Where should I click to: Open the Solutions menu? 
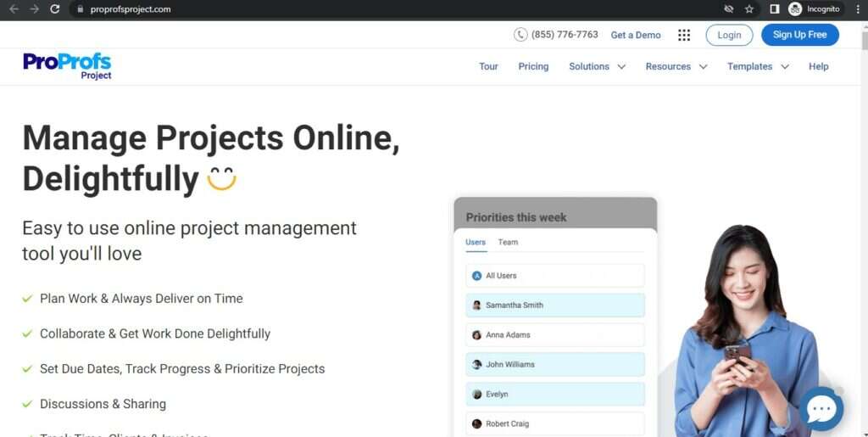click(589, 66)
